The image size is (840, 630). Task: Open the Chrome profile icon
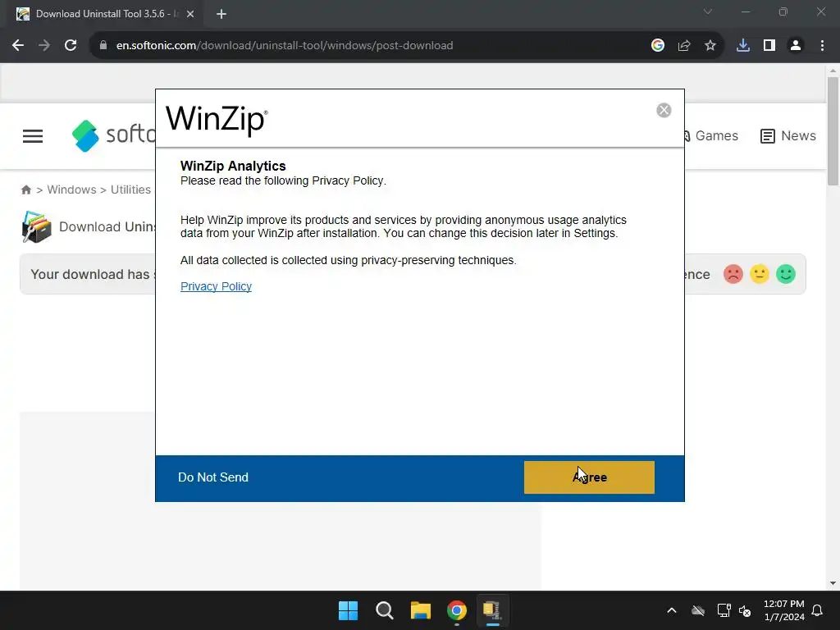pos(796,46)
